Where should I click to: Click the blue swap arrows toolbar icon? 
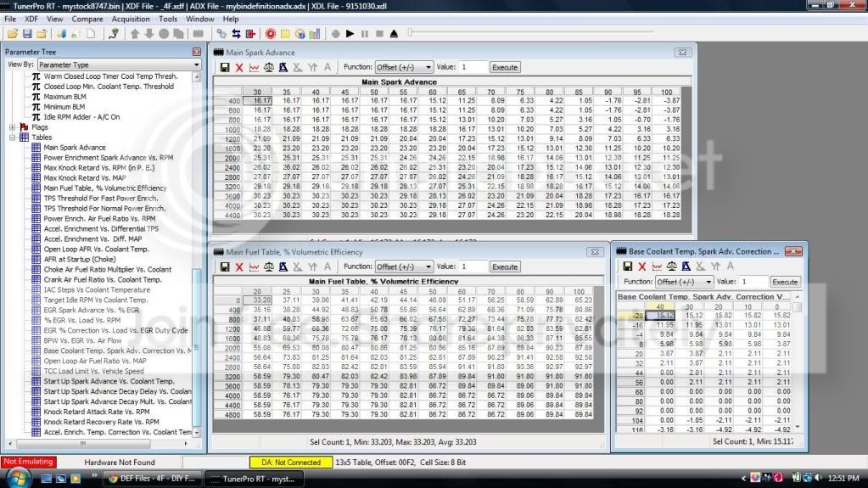point(236,34)
